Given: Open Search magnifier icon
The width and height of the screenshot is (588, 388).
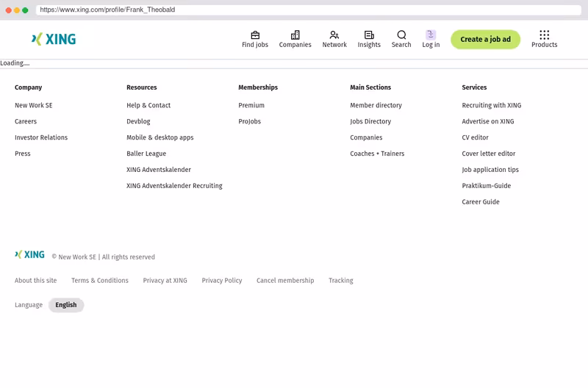Looking at the screenshot, I should 401,35.
